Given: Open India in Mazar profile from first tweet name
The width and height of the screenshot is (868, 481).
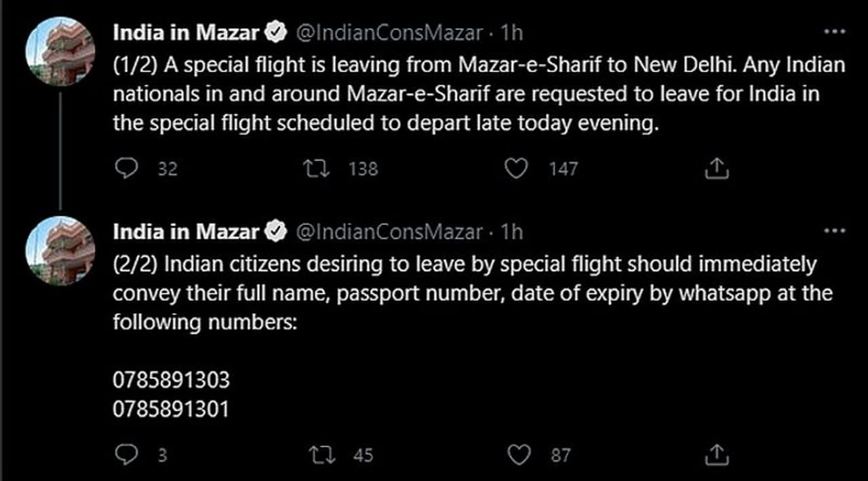Looking at the screenshot, I should (x=186, y=33).
